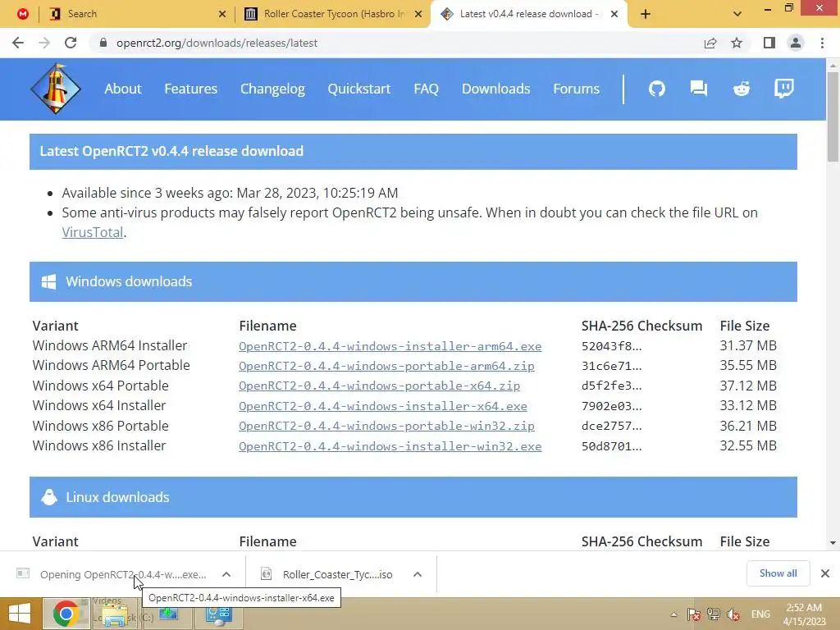Open the chat bubbles icon link
Viewport: 840px width, 630px height.
(699, 89)
